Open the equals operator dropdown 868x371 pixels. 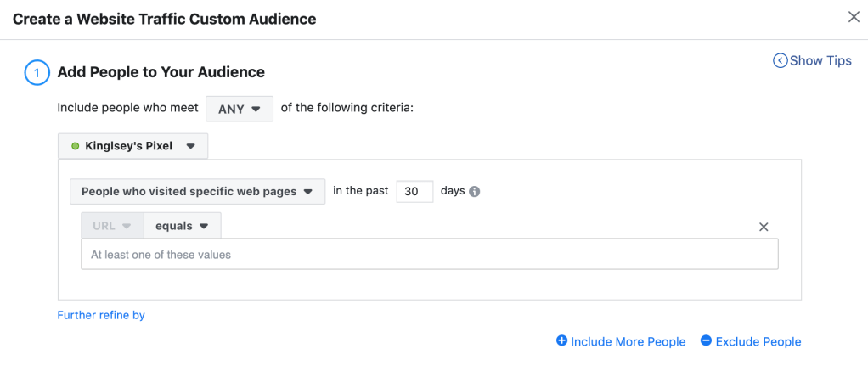click(x=182, y=226)
